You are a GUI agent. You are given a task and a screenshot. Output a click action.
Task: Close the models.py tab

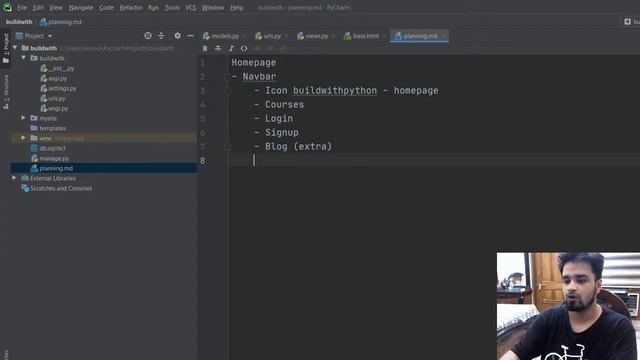(x=244, y=36)
